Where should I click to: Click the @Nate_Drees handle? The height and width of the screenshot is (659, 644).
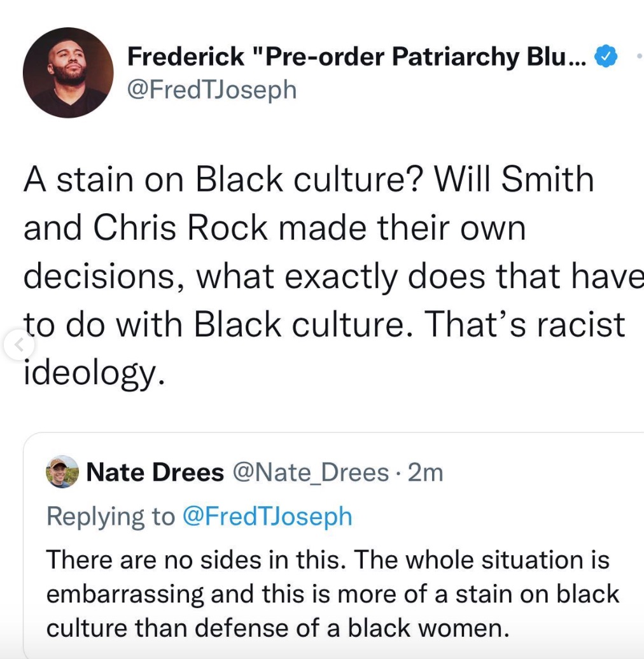point(311,473)
